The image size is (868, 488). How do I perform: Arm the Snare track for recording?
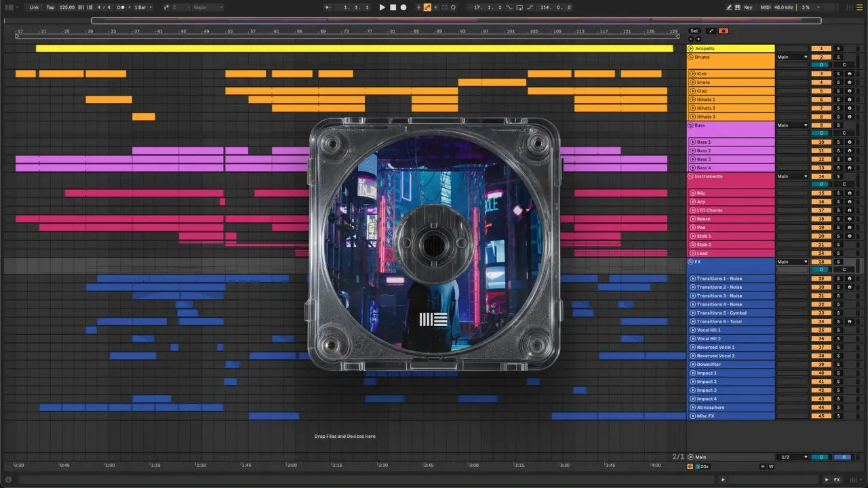849,83
